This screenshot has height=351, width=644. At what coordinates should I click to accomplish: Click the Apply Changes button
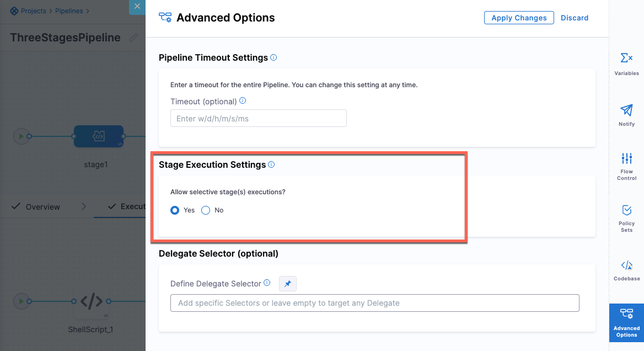[519, 18]
